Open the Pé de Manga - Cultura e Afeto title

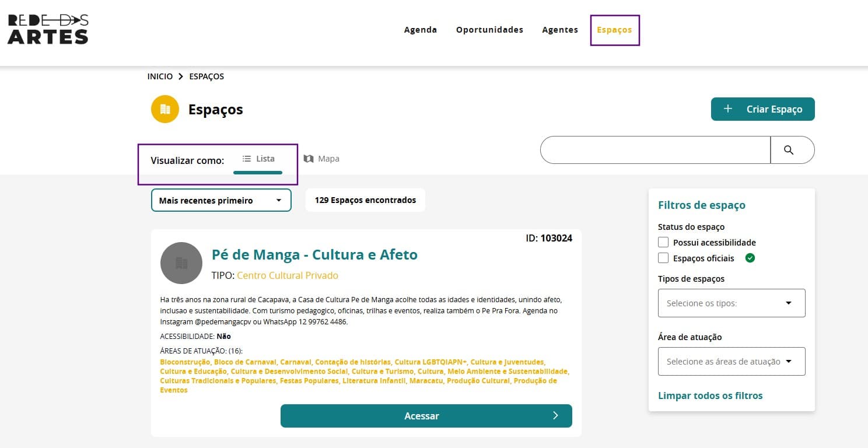(x=314, y=254)
